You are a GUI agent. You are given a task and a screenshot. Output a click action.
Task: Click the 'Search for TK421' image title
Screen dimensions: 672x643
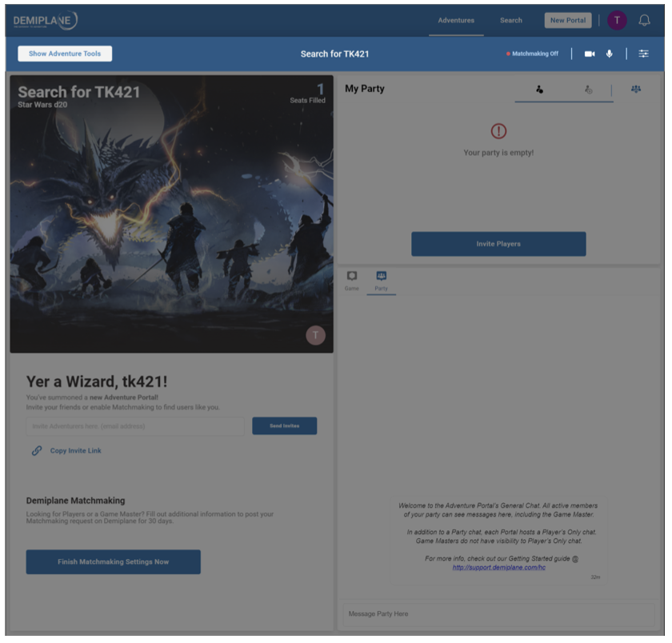(x=79, y=92)
